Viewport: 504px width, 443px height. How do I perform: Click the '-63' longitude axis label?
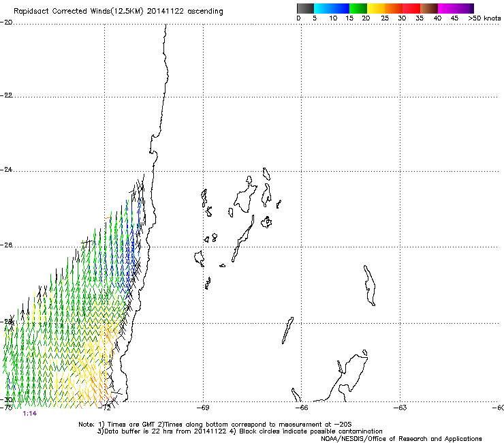pyautogui.click(x=400, y=408)
